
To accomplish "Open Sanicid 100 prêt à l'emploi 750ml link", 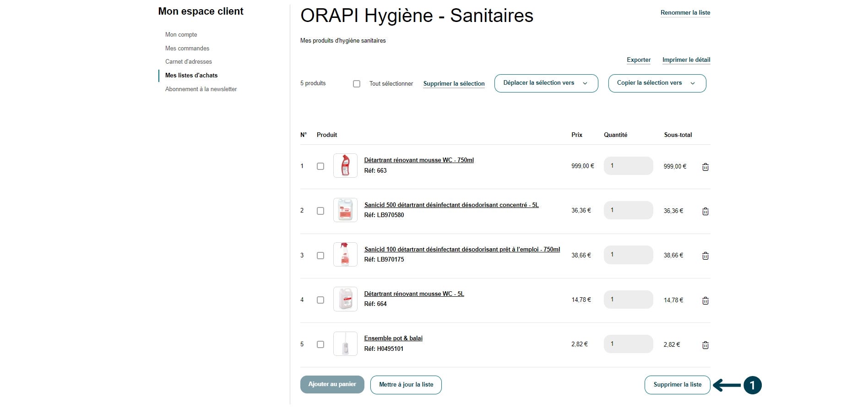I will [462, 250].
